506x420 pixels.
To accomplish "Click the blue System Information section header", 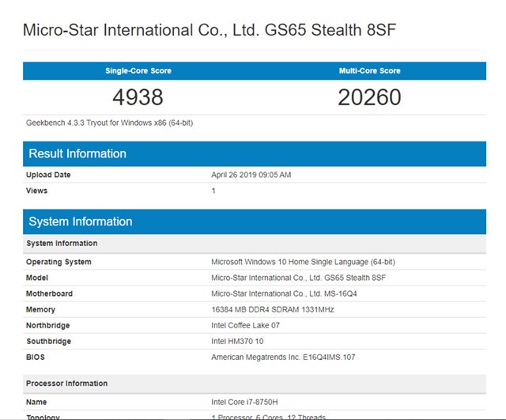I will click(255, 221).
